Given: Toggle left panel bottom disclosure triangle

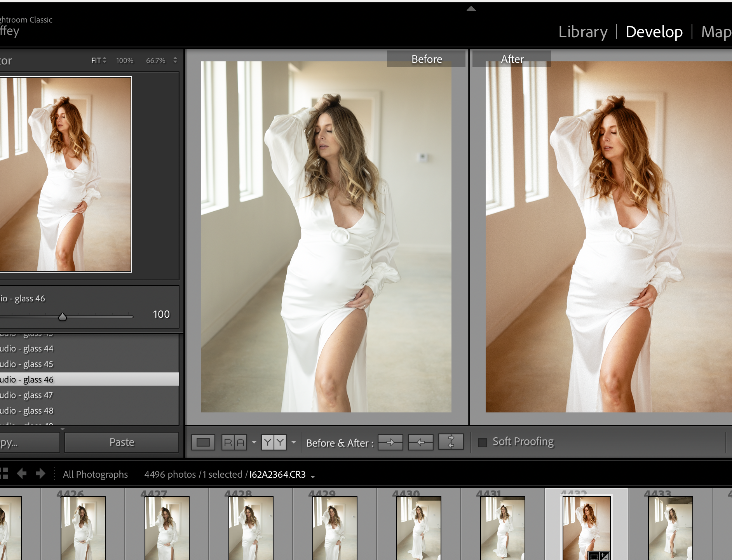Looking at the screenshot, I should pyautogui.click(x=63, y=429).
